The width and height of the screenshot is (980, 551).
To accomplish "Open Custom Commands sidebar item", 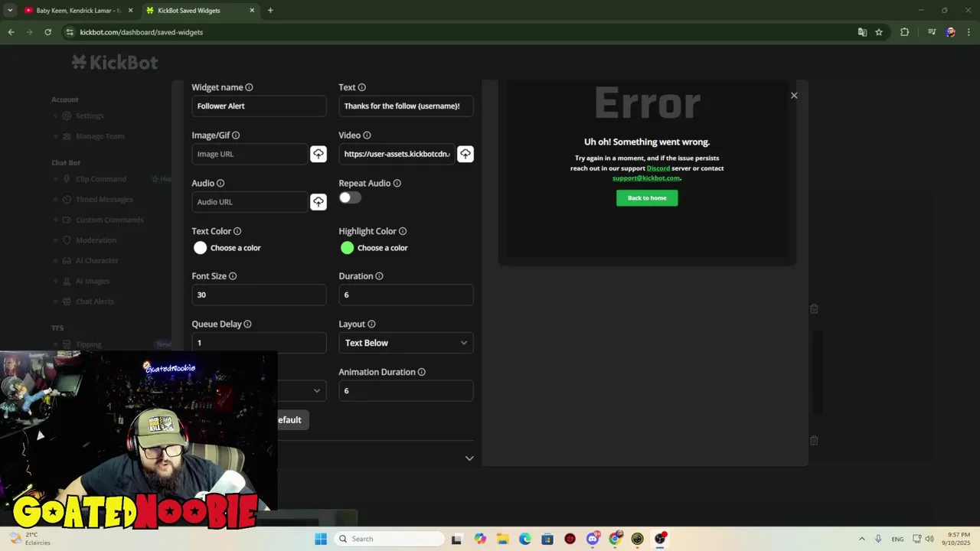I will pos(109,220).
